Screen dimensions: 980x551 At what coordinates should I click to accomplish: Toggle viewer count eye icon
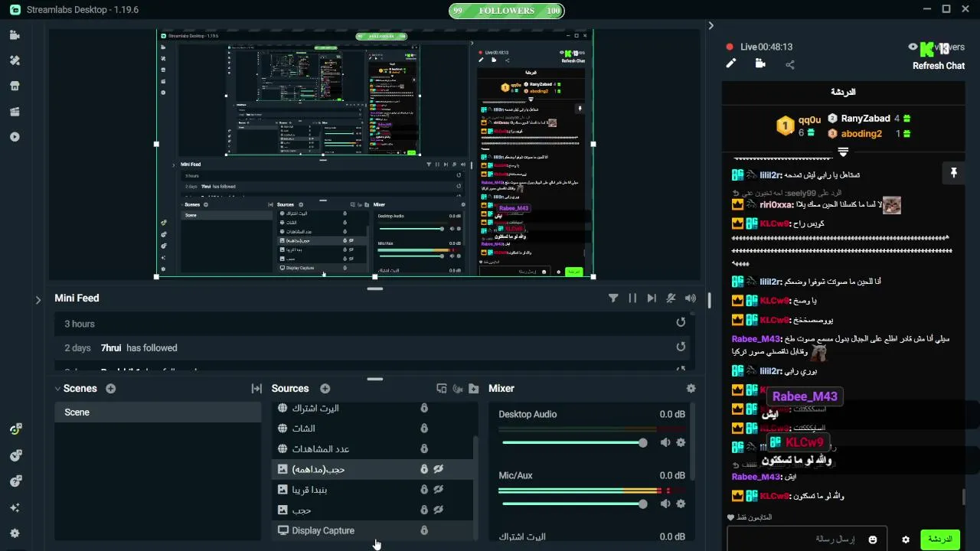[913, 47]
